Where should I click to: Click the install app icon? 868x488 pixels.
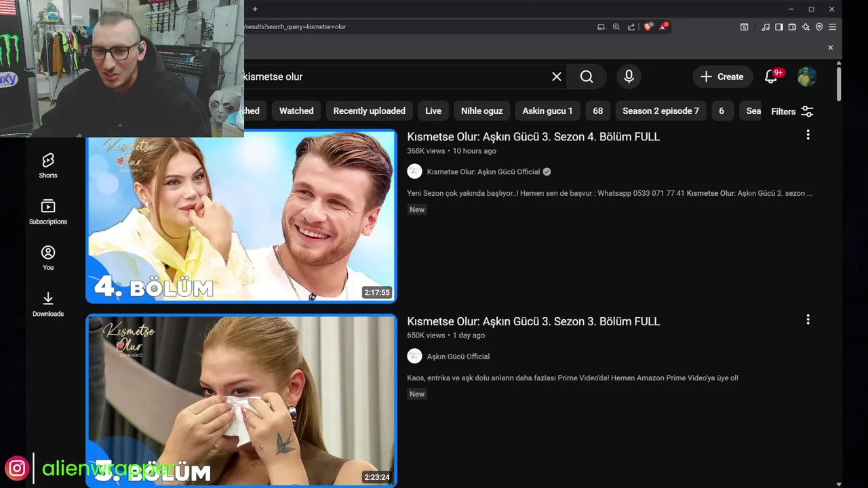coord(601,26)
